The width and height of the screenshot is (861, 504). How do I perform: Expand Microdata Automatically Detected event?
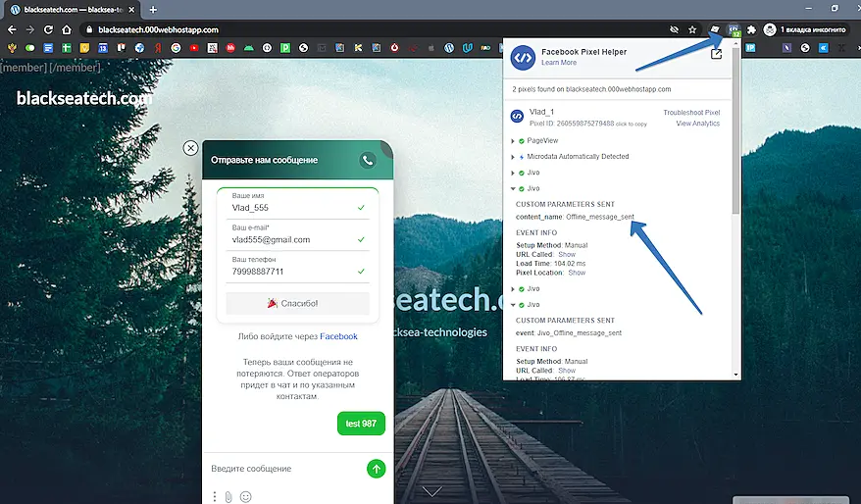513,157
